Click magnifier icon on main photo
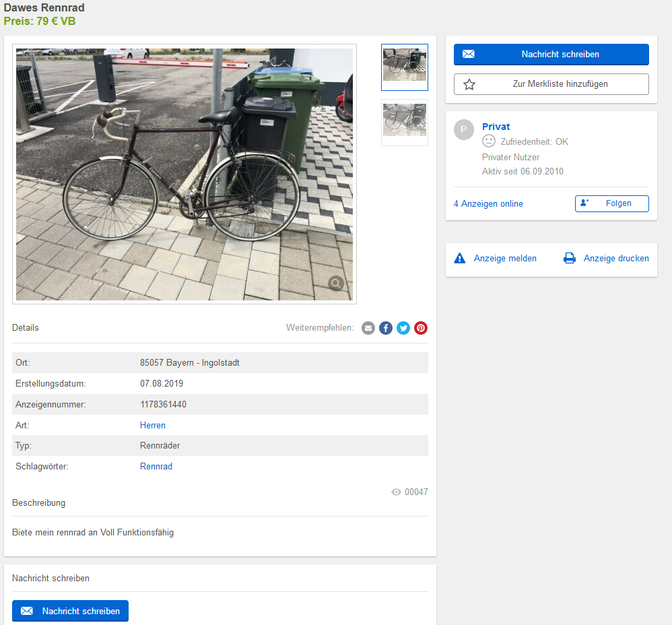Viewport: 672px width, 625px height. [336, 283]
